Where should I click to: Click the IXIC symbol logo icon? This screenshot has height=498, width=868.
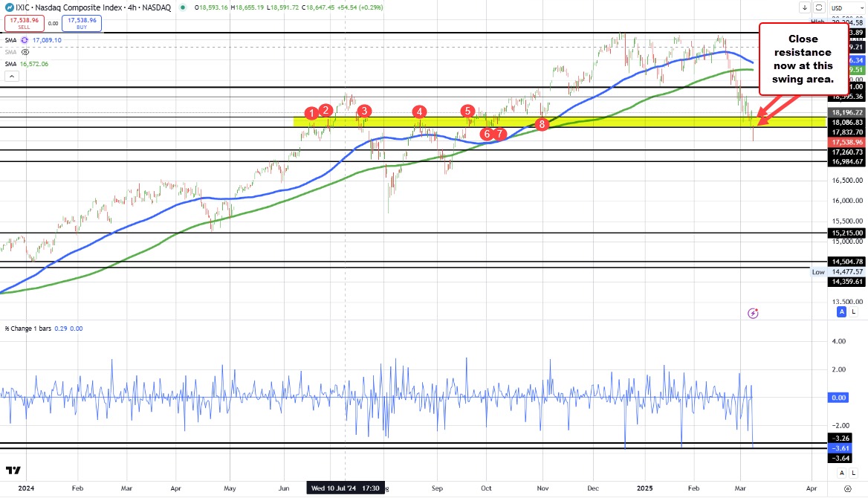tap(8, 8)
